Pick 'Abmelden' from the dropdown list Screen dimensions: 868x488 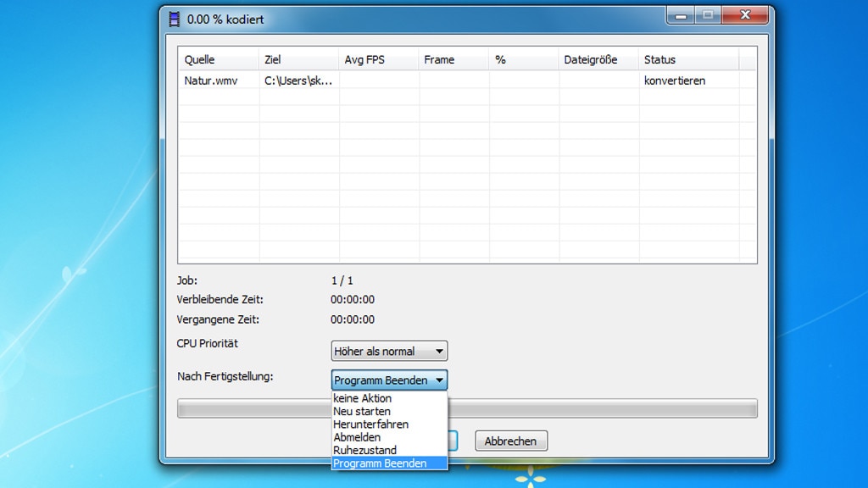click(389, 437)
